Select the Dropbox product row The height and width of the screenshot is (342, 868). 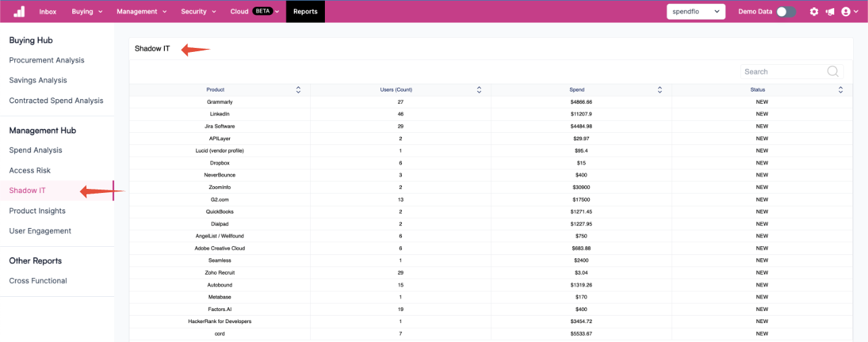click(x=491, y=163)
